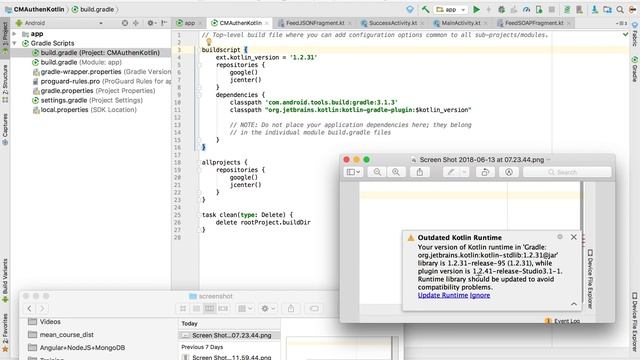Screen dimensions: 640x360
Task: Click Finder action gear menu
Action: point(268,309)
